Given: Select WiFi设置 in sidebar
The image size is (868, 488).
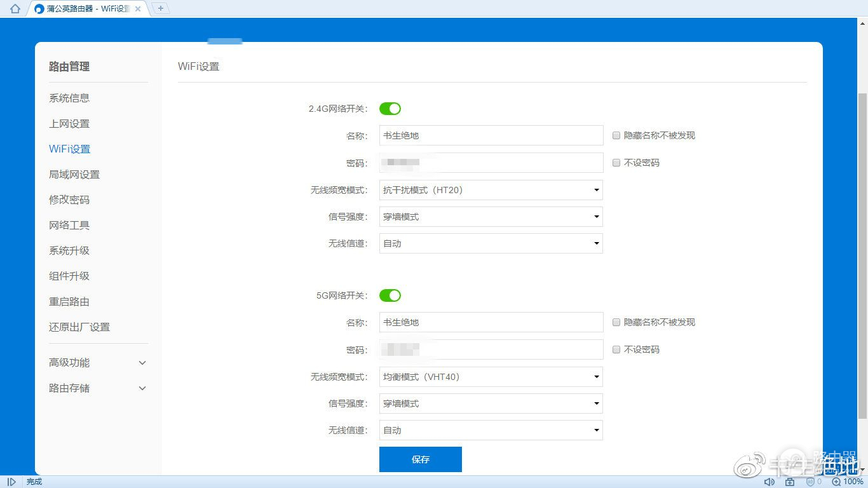Looking at the screenshot, I should coord(70,149).
